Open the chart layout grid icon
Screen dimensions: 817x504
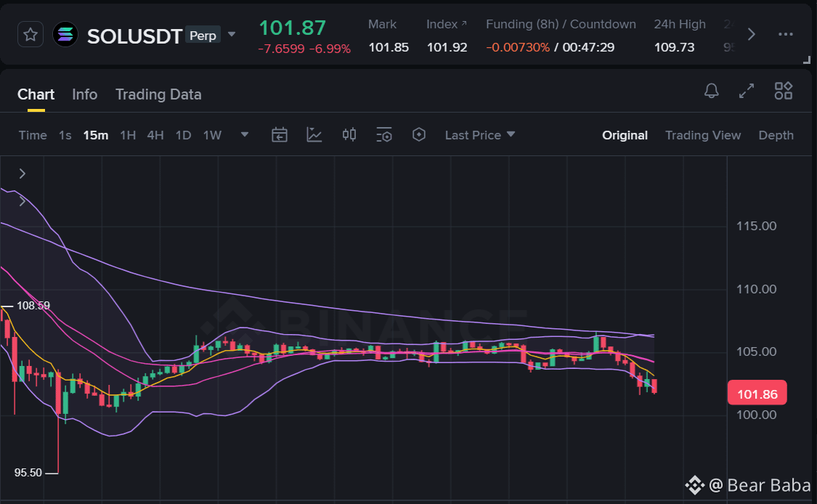click(x=783, y=91)
